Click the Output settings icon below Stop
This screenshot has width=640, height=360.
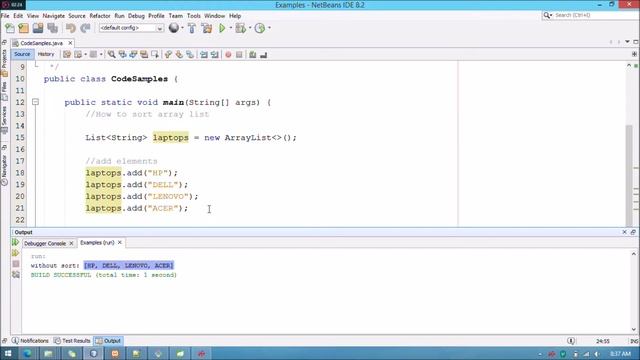point(16,275)
